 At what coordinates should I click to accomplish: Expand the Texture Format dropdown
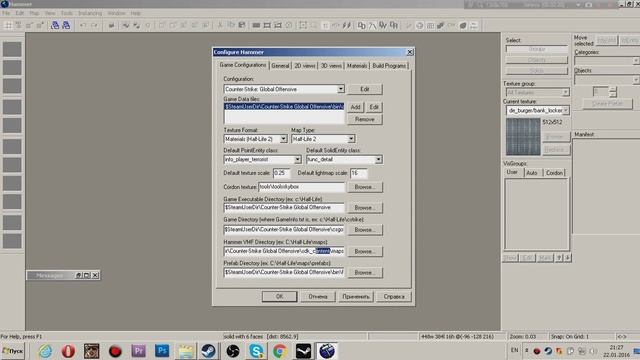283,139
